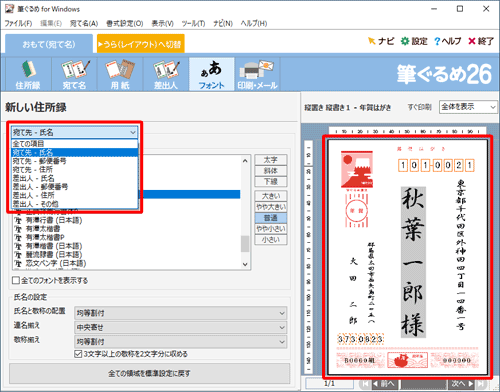Click the 1/1 page number field
The width and height of the screenshot is (500, 392).
pos(329,383)
